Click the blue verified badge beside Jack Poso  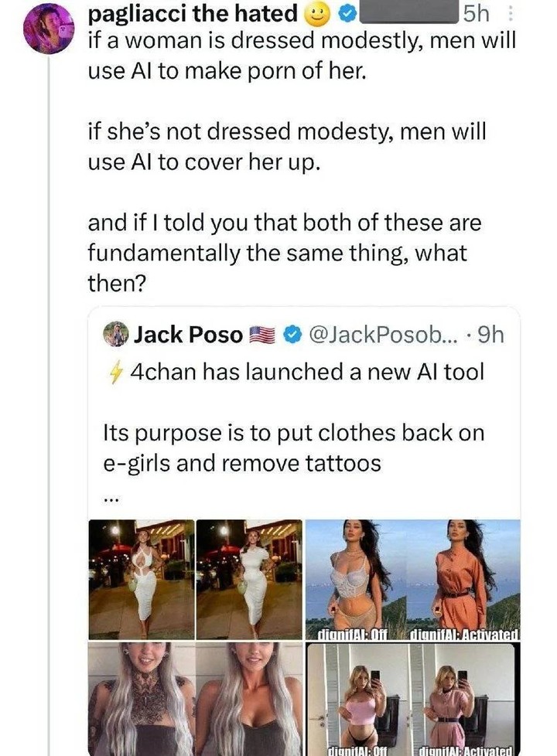coord(292,335)
